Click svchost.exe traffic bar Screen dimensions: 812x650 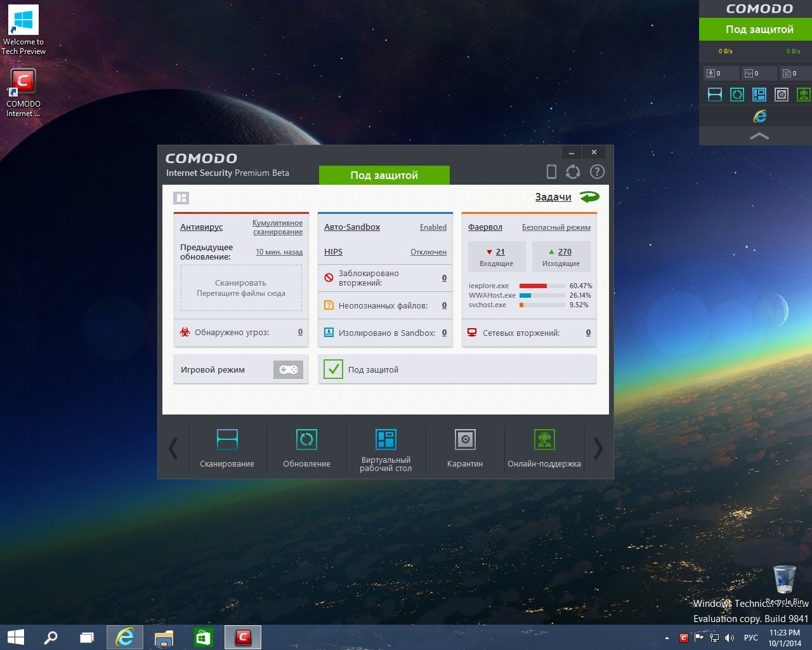point(542,305)
